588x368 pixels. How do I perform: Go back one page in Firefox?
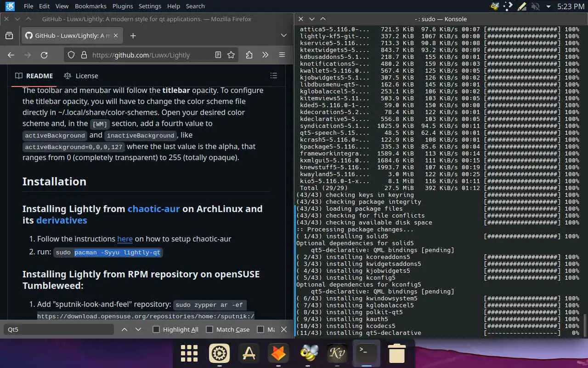[11, 55]
